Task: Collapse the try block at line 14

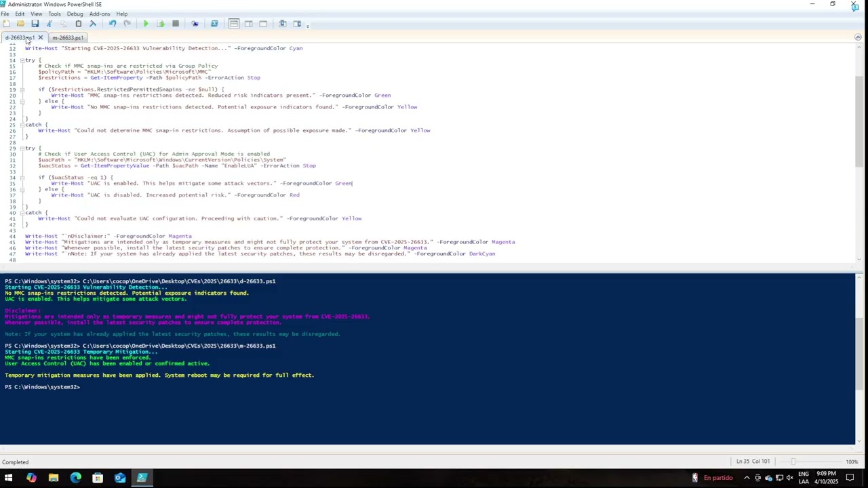Action: (22, 60)
